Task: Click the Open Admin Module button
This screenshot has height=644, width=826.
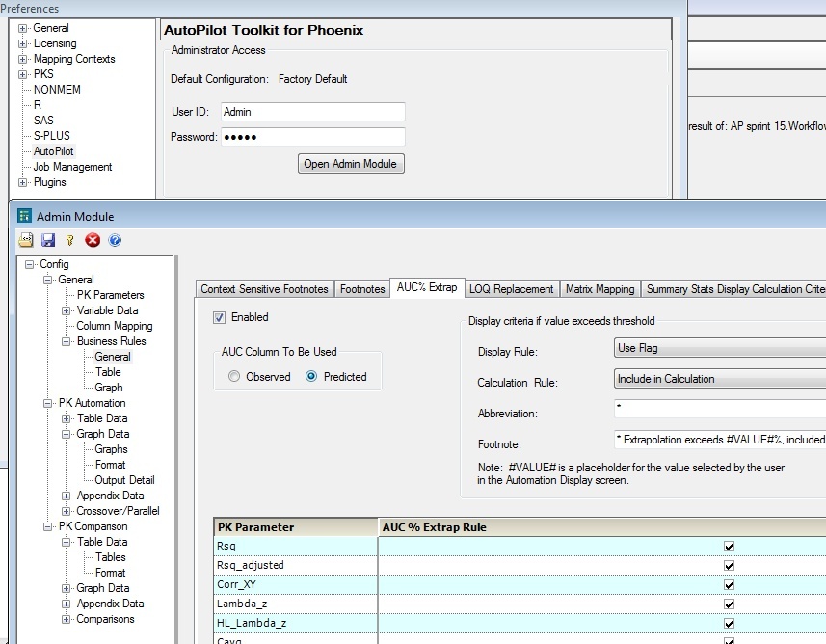Action: [351, 163]
